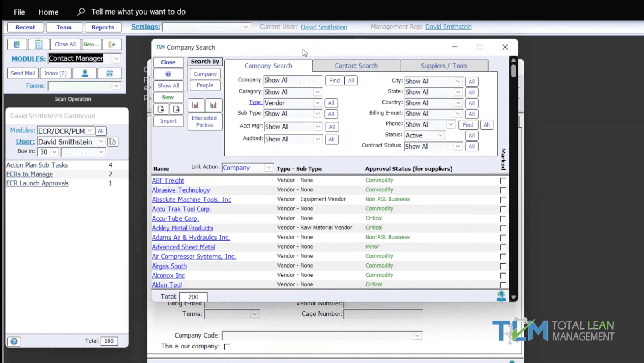Open the Status dropdown showing Active
Viewport: 644px width, 363px height.
(440, 135)
